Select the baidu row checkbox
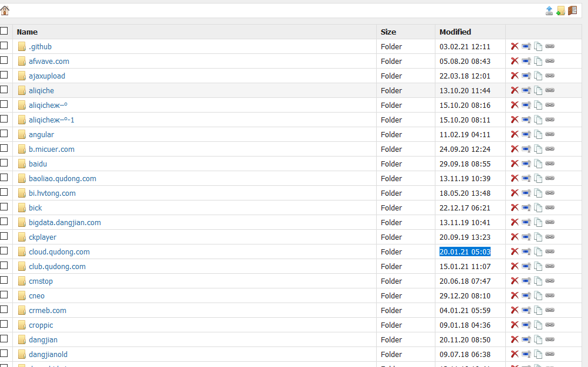Viewport: 588px width, 367px height. point(4,162)
